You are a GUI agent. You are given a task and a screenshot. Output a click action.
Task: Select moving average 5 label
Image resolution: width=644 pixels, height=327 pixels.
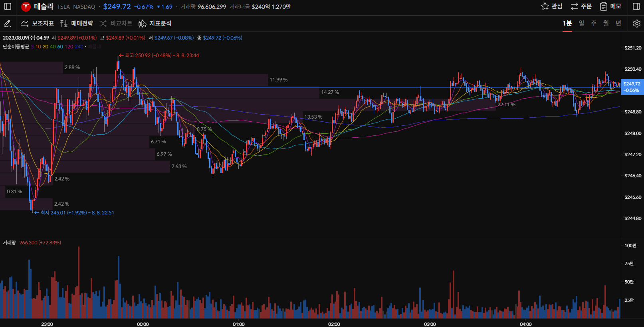coord(32,47)
